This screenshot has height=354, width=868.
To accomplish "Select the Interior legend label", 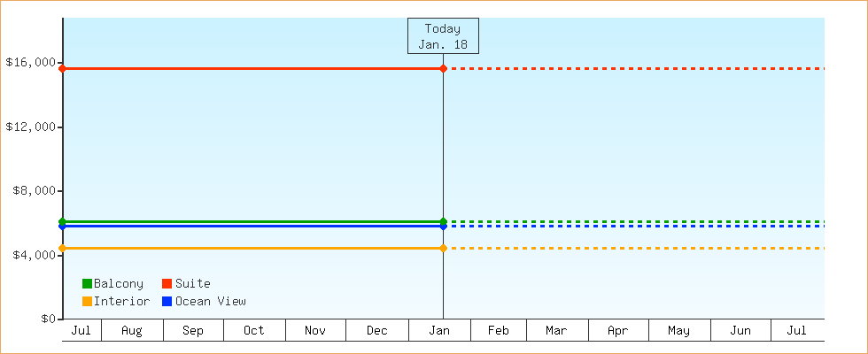I will (122, 301).
